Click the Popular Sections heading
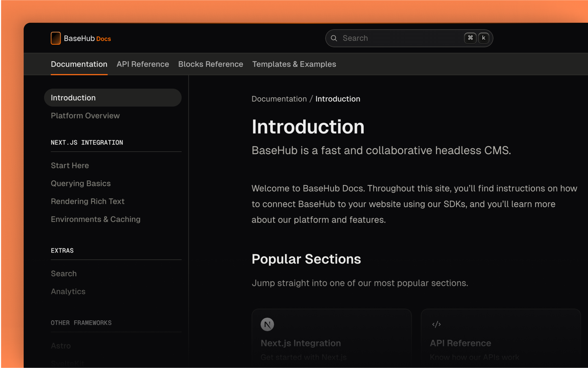 point(306,259)
